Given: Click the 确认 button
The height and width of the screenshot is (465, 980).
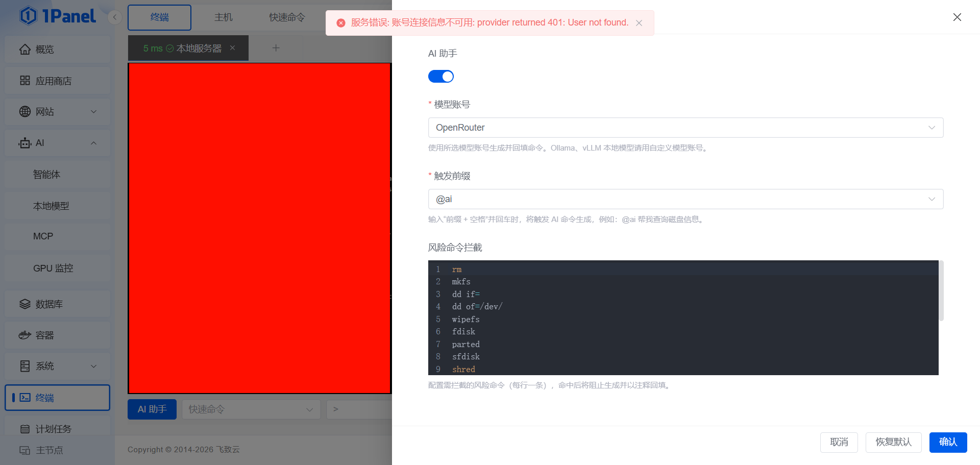Looking at the screenshot, I should tap(948, 442).
